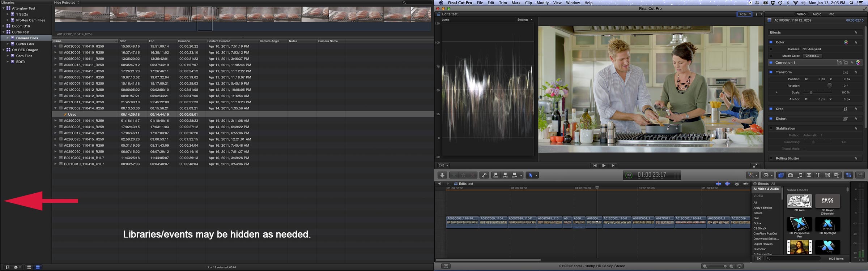Open the Transitions browser icon
The width and height of the screenshot is (868, 271).
coord(809,175)
